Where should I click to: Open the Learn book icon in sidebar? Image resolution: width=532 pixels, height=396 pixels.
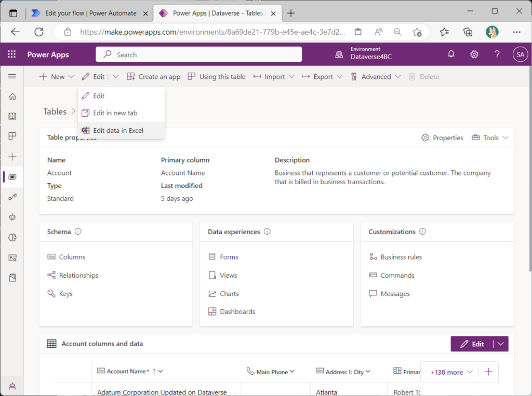12,116
